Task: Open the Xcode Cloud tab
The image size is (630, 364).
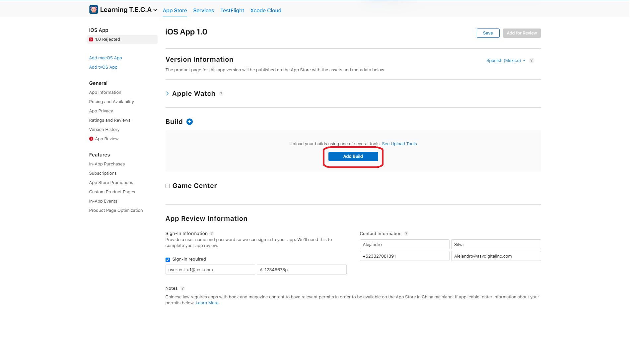Action: pyautogui.click(x=265, y=11)
